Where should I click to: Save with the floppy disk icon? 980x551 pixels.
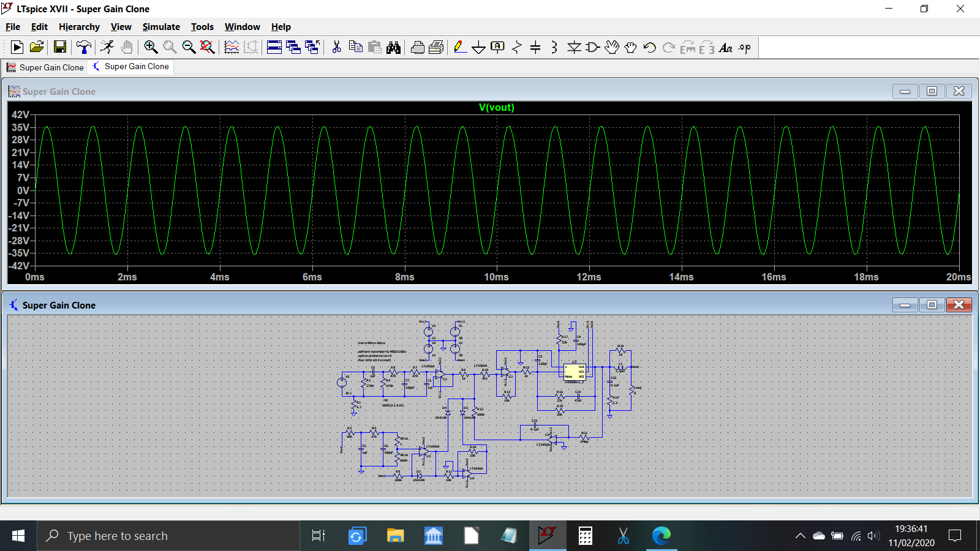(x=59, y=47)
